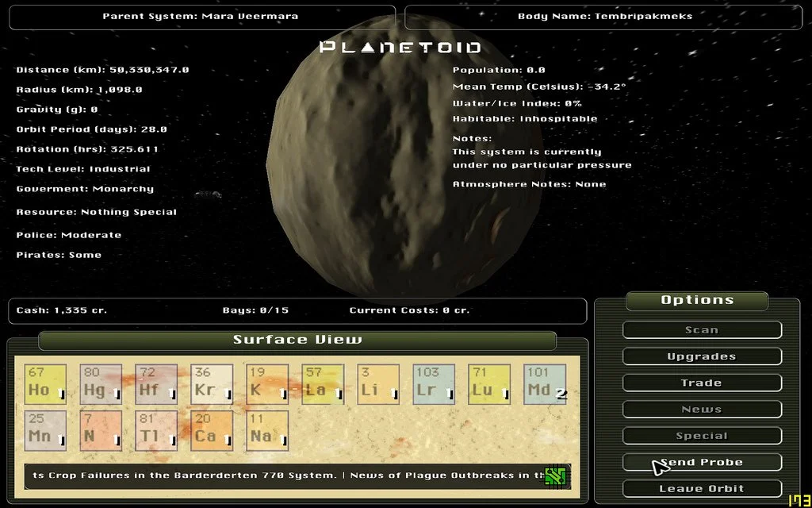This screenshot has height=508, width=812.
Task: Choose the Lutetium (Lu) element tile
Action: (489, 384)
